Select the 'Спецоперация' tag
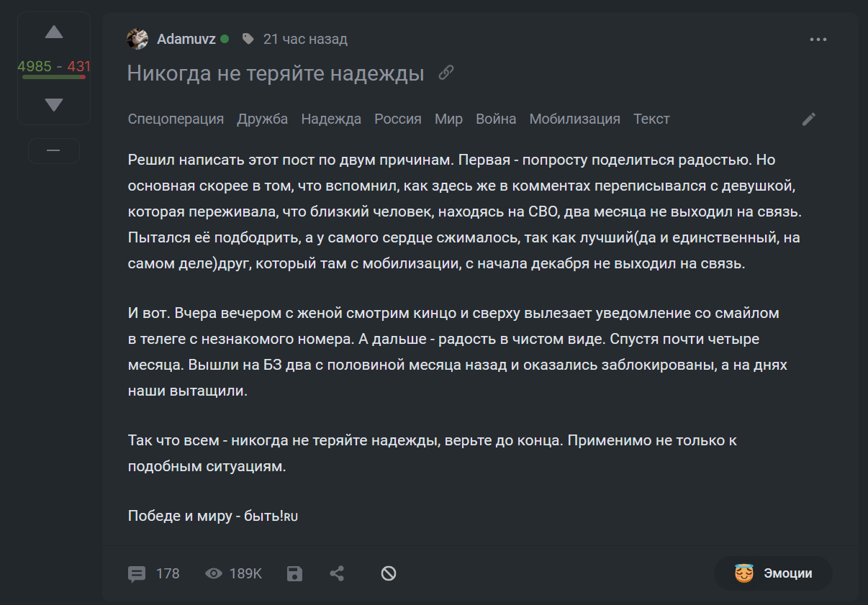The width and height of the screenshot is (868, 605). [x=176, y=119]
